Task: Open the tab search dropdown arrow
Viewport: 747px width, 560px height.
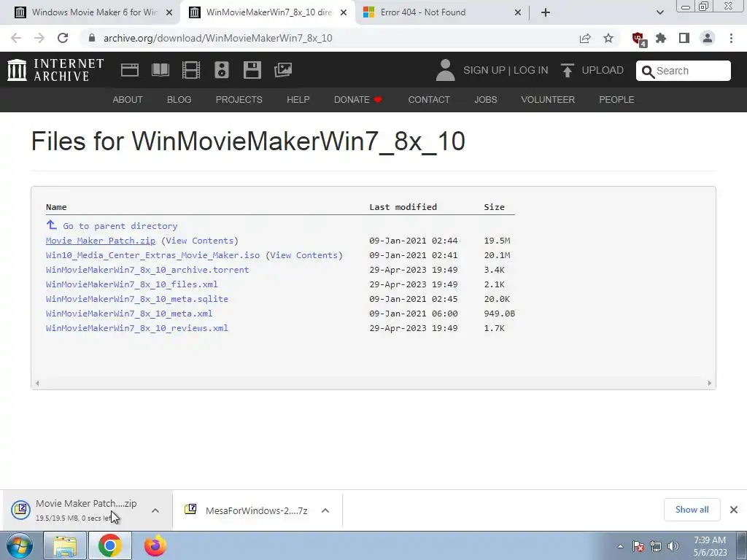Action: tap(659, 12)
